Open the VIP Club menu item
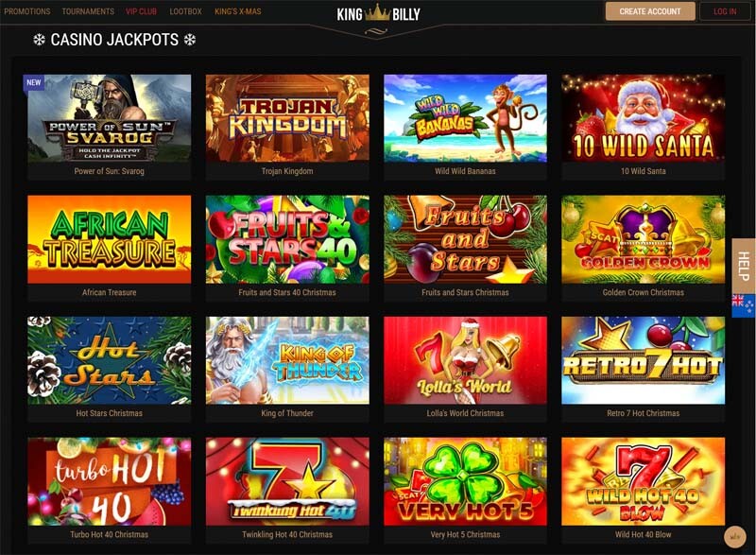Image resolution: width=756 pixels, height=555 pixels. (x=141, y=11)
